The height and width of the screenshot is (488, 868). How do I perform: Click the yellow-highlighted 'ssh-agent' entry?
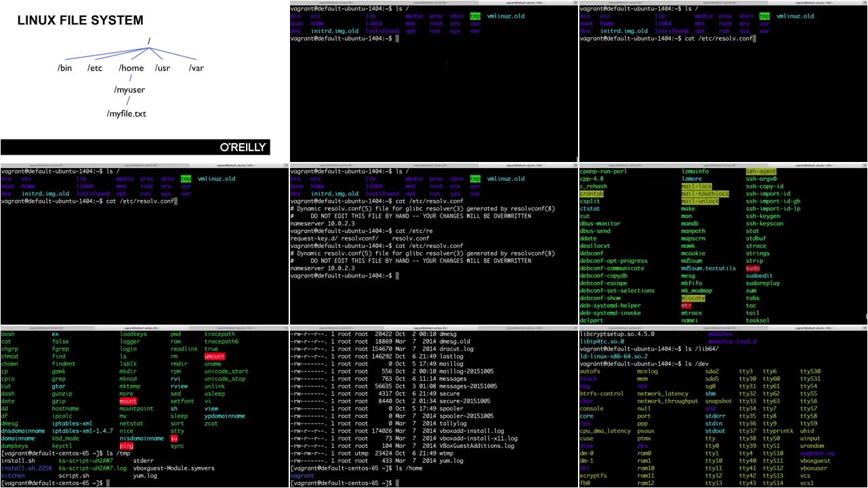(761, 171)
